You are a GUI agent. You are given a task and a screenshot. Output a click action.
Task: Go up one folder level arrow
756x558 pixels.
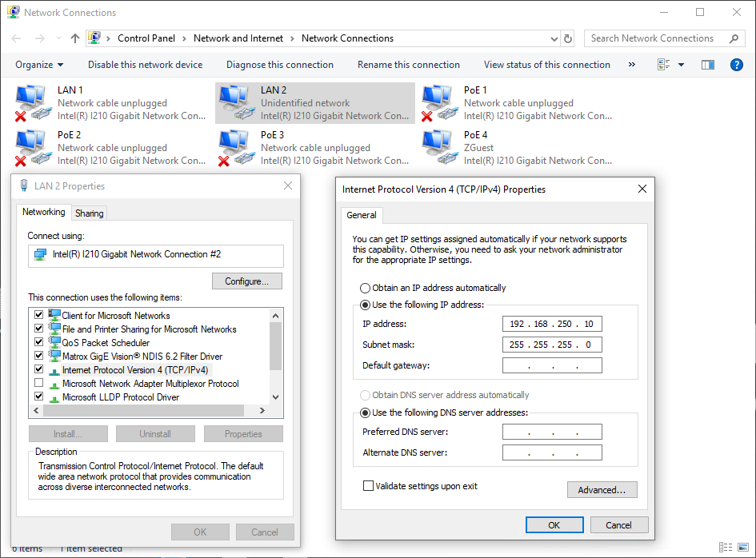[x=75, y=38]
